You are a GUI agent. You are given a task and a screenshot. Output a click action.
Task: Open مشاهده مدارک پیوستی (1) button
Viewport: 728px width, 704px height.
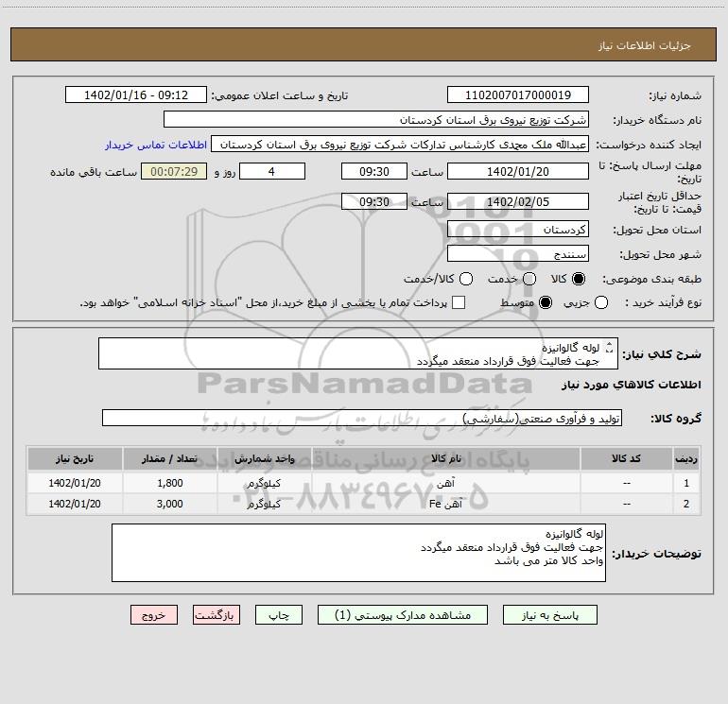tap(403, 615)
